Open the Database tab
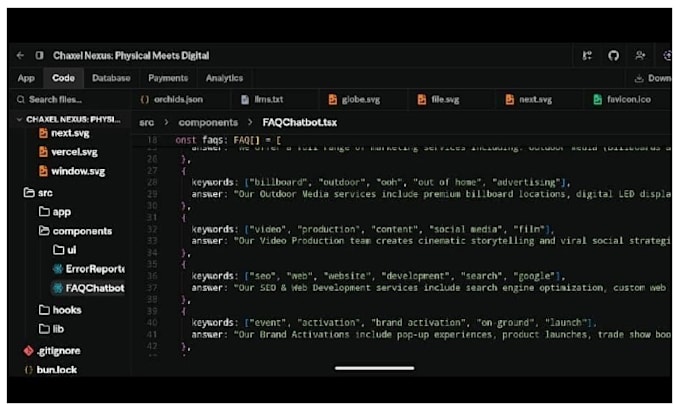Screen dimensions: 680x411 click(x=111, y=78)
